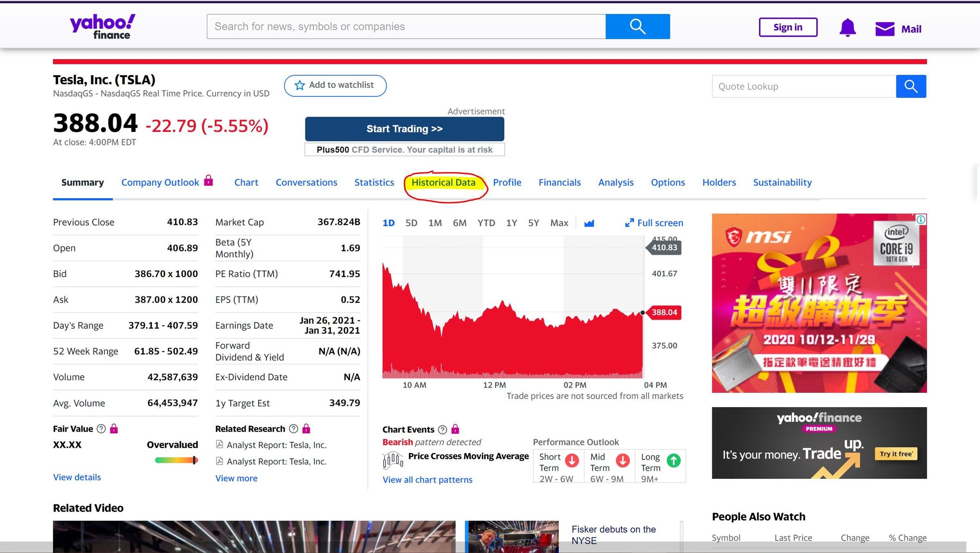The image size is (980, 553).
Task: Click the Sign in button
Action: pyautogui.click(x=788, y=27)
